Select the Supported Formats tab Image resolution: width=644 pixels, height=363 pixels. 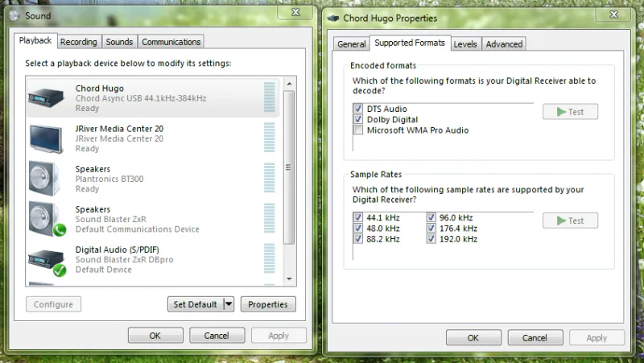coord(410,43)
